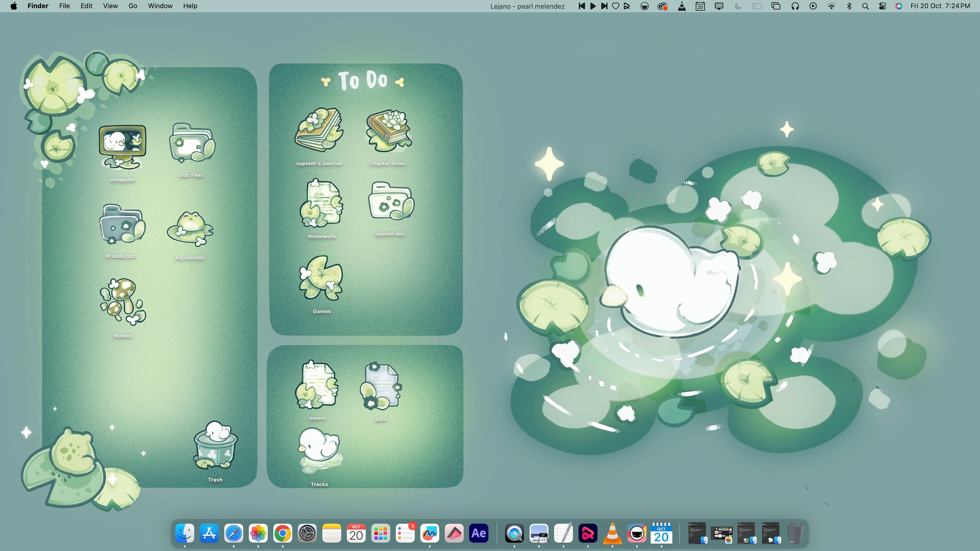Viewport: 980px width, 551px height.
Task: Toggle Bluetooth in the menu bar
Action: click(x=849, y=6)
